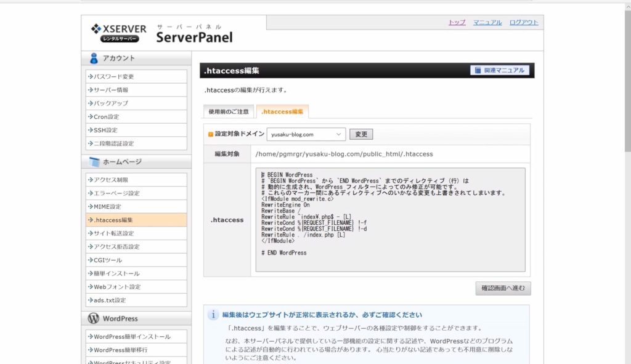Viewport: 631px width, 364px height.
Task: Click the WordPress section header
Action: coord(136,318)
